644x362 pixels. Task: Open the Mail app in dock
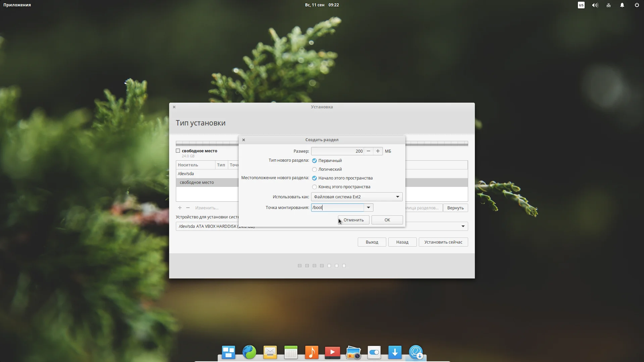270,352
